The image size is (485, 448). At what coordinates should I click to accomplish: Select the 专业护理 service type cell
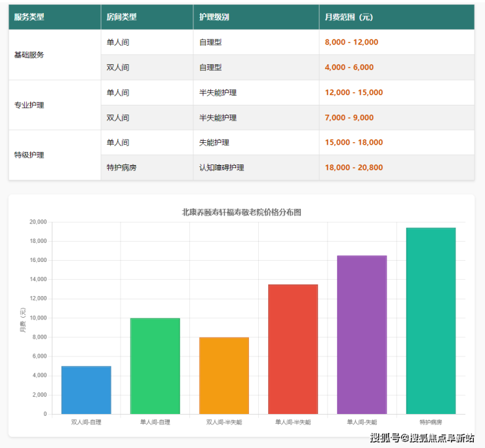pos(29,105)
